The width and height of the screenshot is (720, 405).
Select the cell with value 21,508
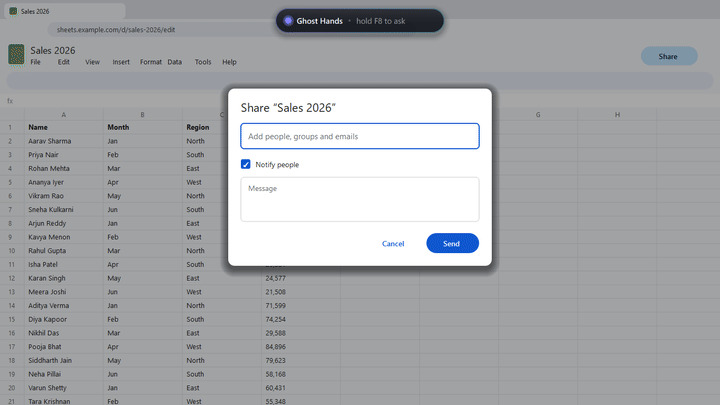pos(301,292)
